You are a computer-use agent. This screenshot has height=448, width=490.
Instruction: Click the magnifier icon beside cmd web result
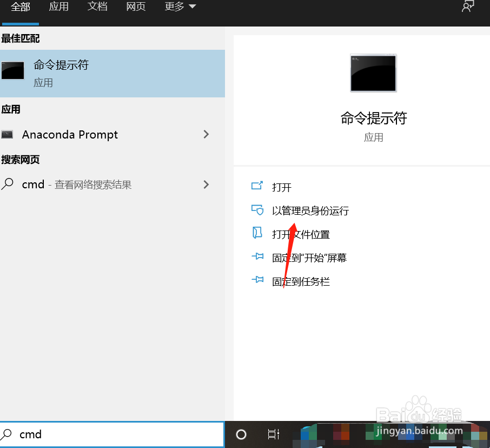point(7,184)
